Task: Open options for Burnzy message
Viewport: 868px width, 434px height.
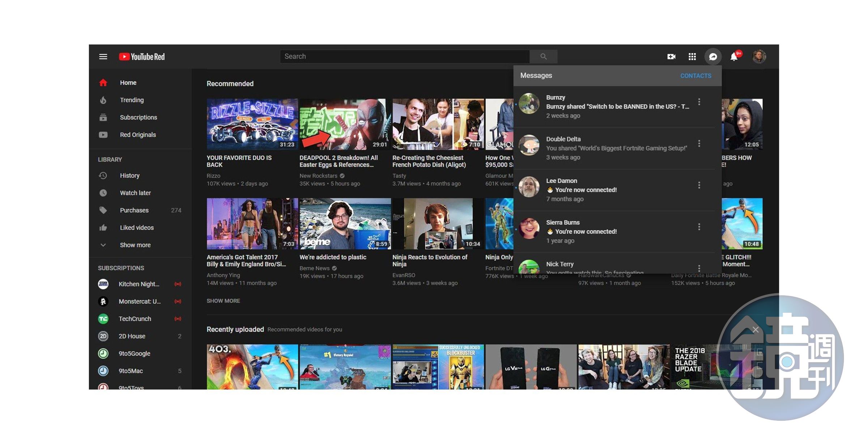Action: [699, 102]
